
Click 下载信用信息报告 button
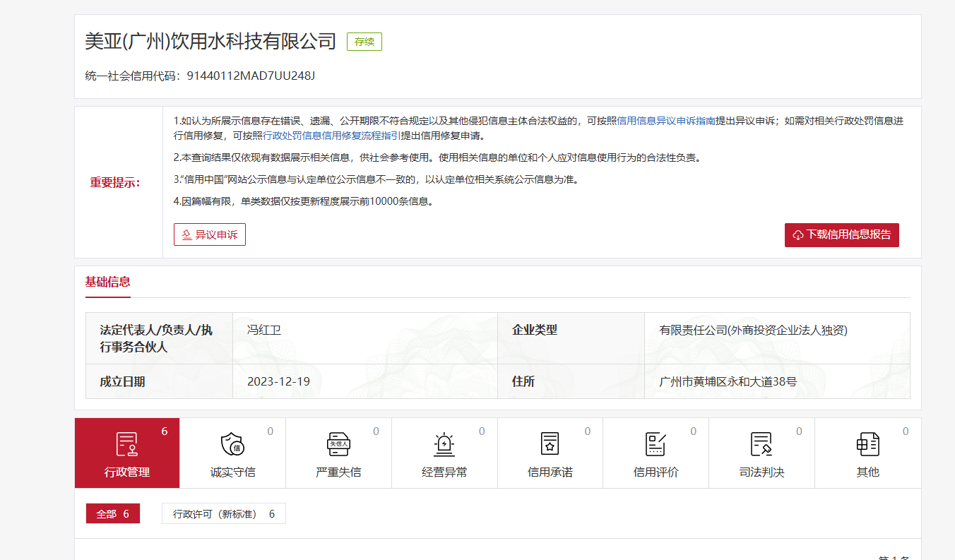(841, 234)
